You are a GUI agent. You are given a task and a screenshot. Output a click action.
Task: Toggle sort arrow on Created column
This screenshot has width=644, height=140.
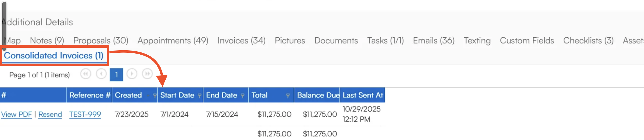coord(148,95)
